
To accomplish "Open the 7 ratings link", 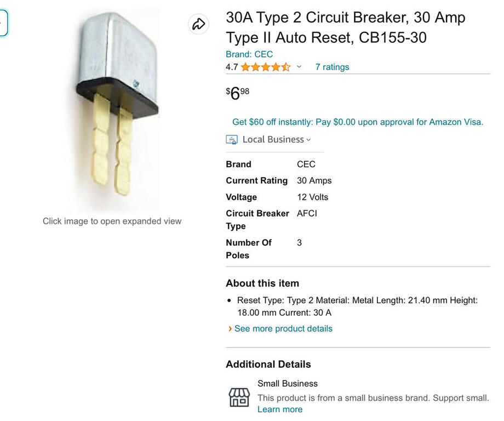I will (332, 67).
